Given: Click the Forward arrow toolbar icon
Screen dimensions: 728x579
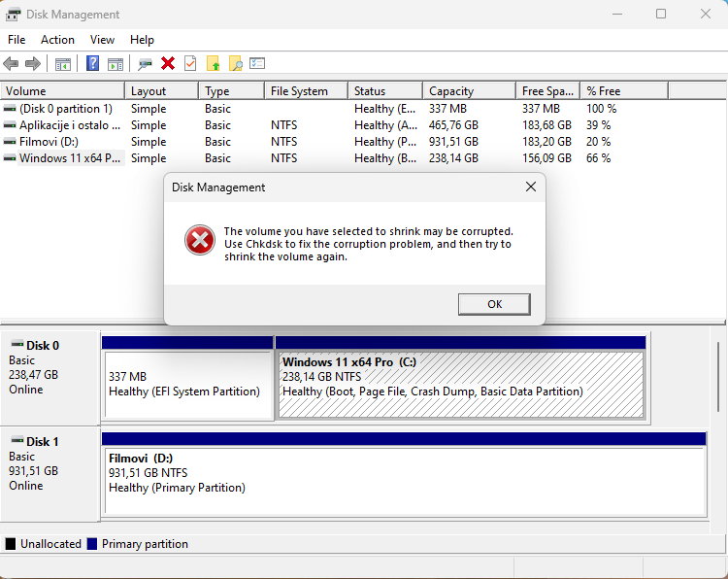Looking at the screenshot, I should (x=32, y=63).
